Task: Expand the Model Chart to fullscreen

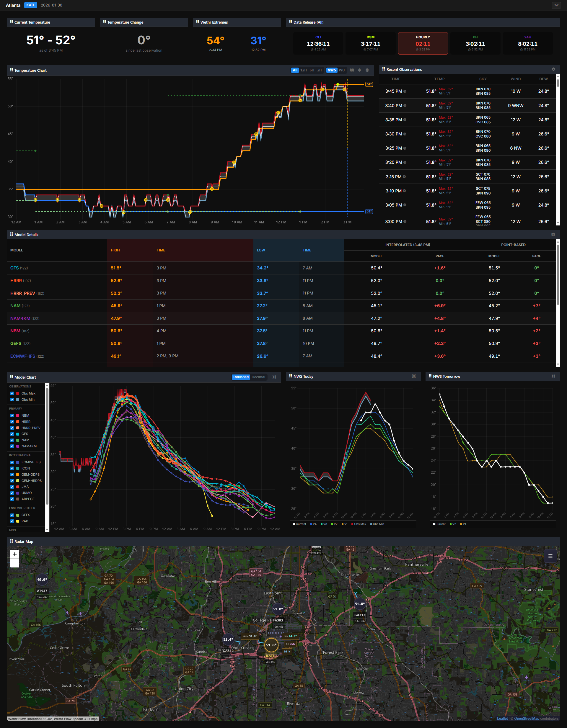Action: click(x=275, y=377)
